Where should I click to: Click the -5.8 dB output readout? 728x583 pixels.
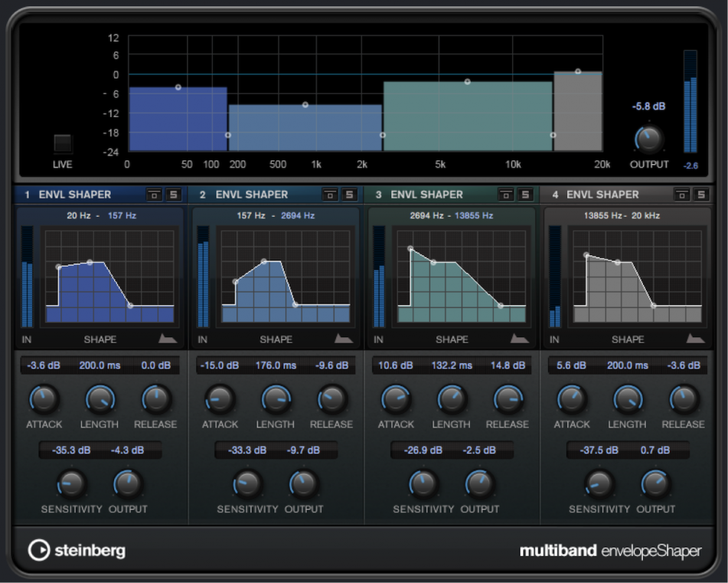(648, 106)
